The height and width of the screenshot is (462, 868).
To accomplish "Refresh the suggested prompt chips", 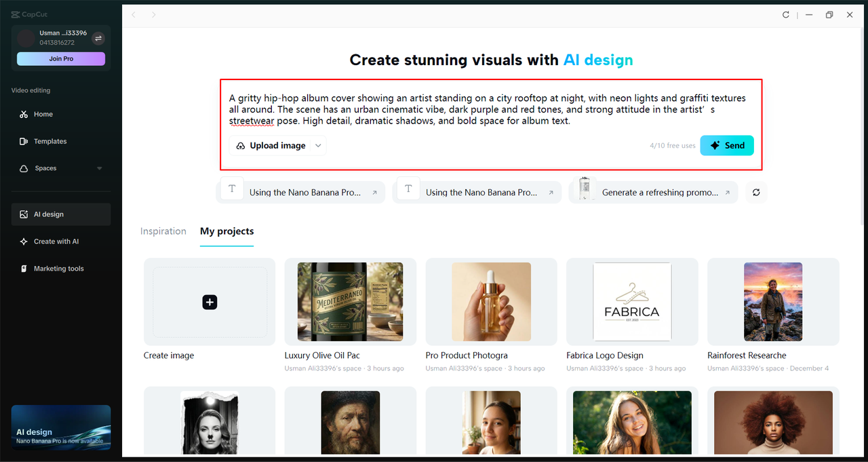I will (756, 192).
